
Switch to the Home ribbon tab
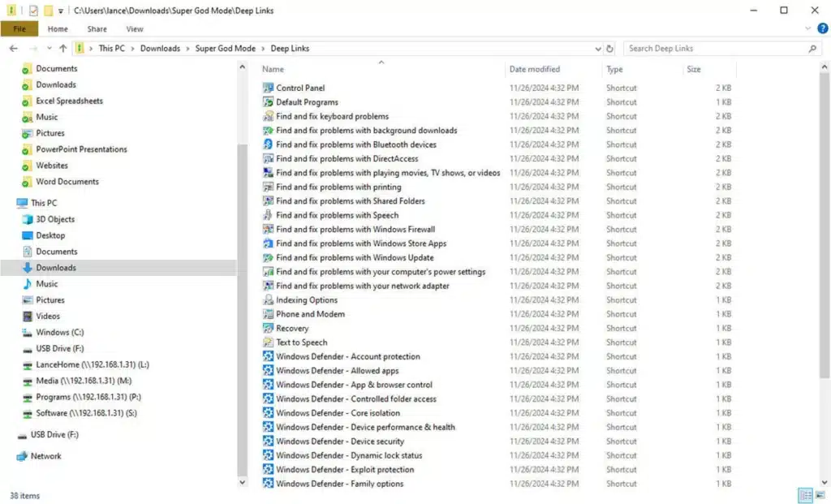[58, 29]
